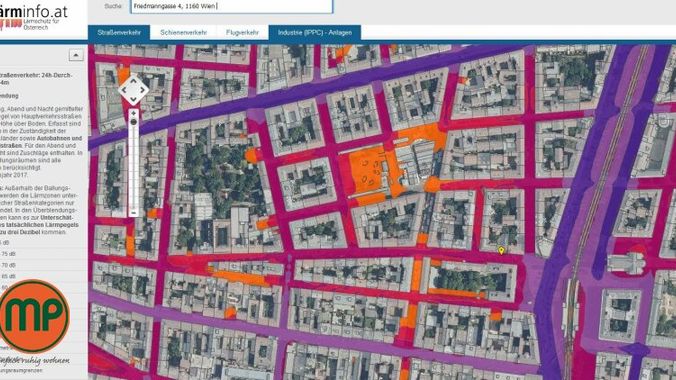Select the 70 dB legend entry
676x380 pixels.
pos(9,265)
